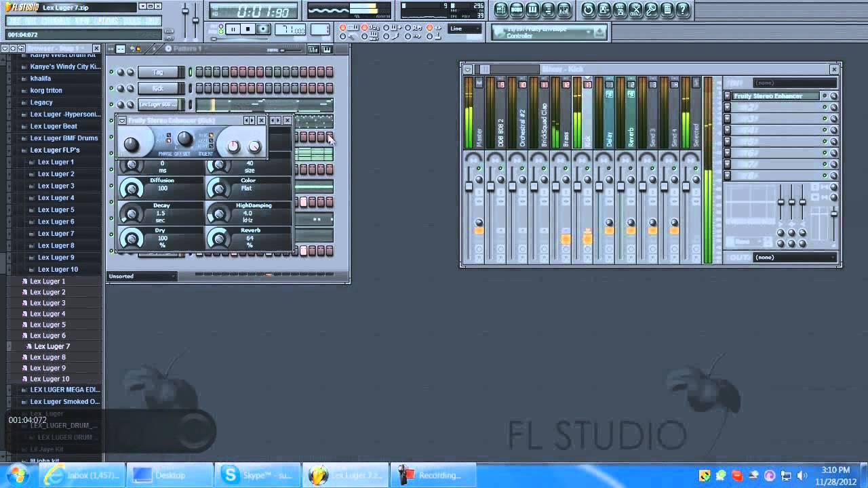The height and width of the screenshot is (488, 868).
Task: Open mixer OUT selector showing (none)
Action: point(795,258)
